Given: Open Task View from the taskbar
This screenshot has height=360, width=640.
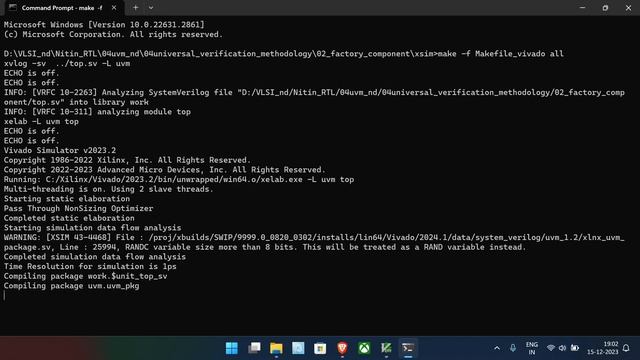Looking at the screenshot, I should pos(254,348).
